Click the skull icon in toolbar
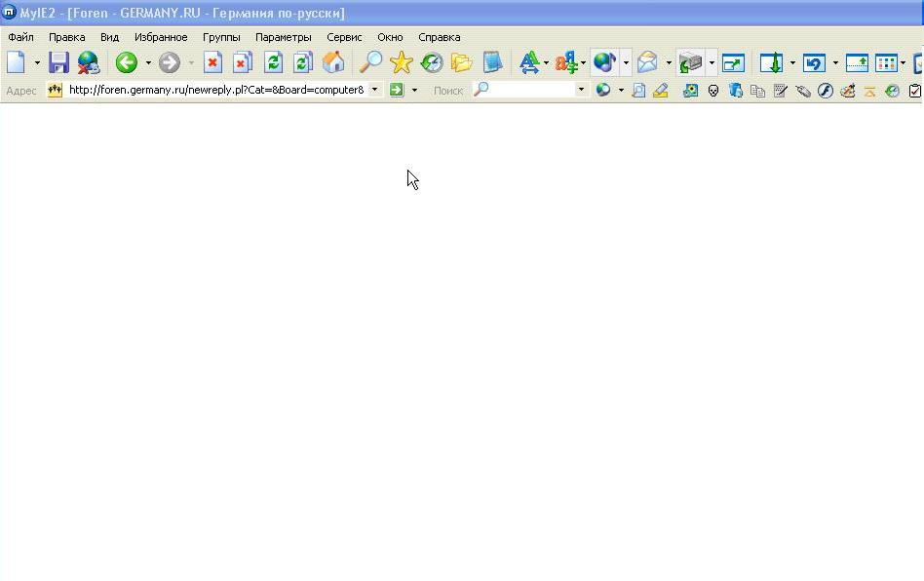Image resolution: width=924 pixels, height=581 pixels. [713, 91]
